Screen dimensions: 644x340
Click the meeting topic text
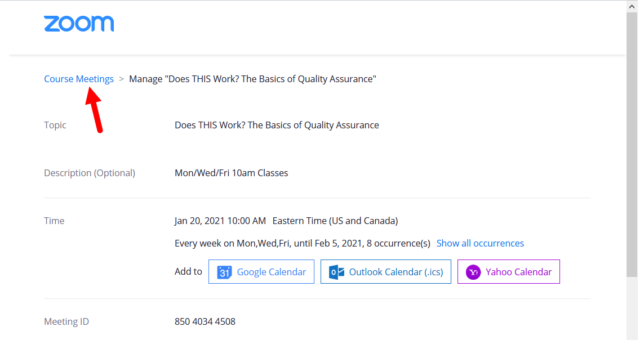[x=277, y=125]
